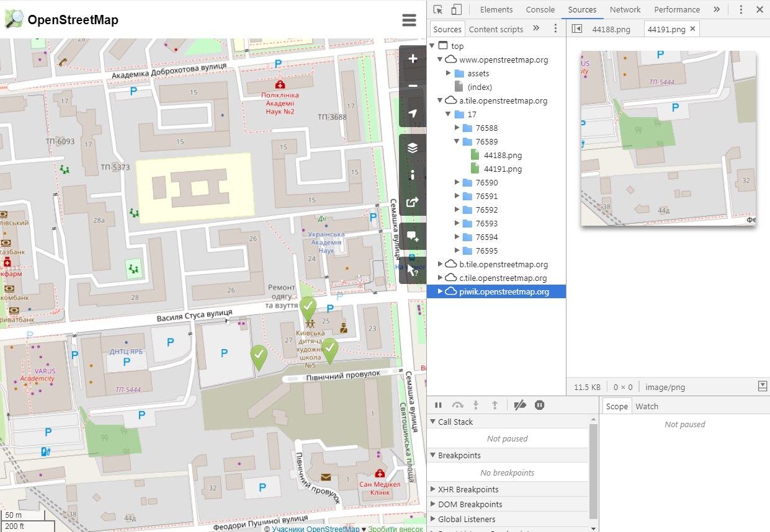Collapse the 76589 folder

(456, 141)
